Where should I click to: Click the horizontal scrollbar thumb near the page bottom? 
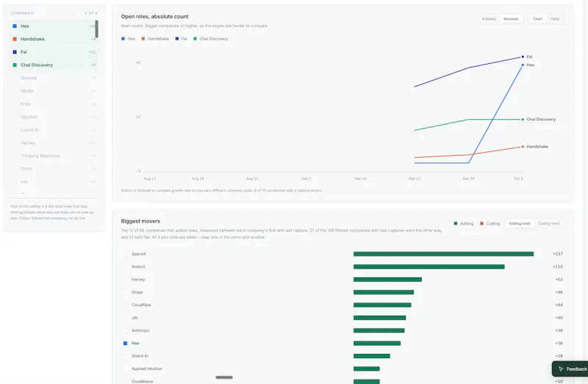coord(224,377)
